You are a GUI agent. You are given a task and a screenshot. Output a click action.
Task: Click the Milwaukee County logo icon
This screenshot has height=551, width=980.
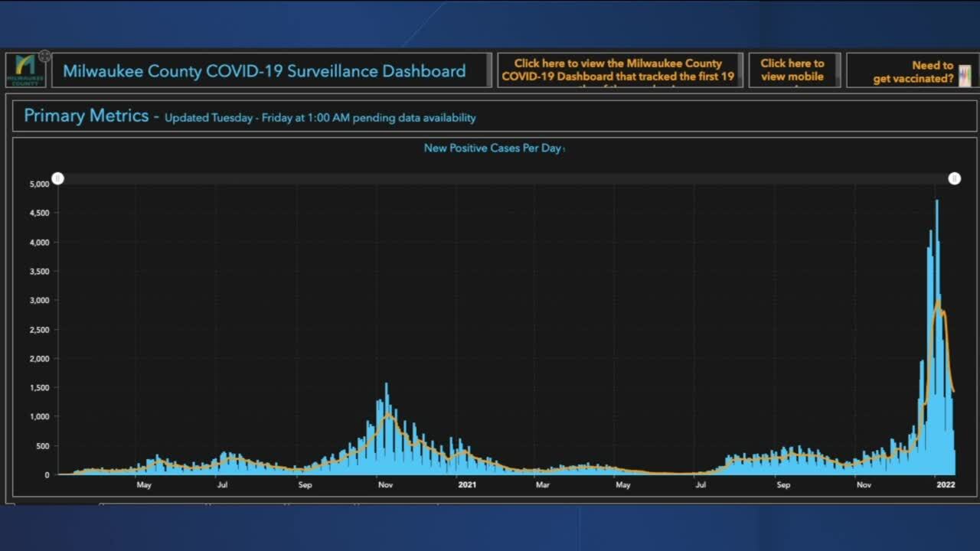point(25,70)
